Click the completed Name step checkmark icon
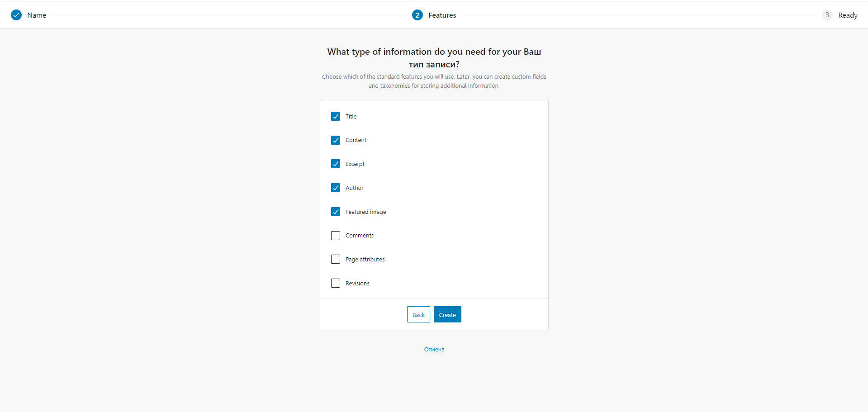The image size is (868, 412). (x=16, y=15)
